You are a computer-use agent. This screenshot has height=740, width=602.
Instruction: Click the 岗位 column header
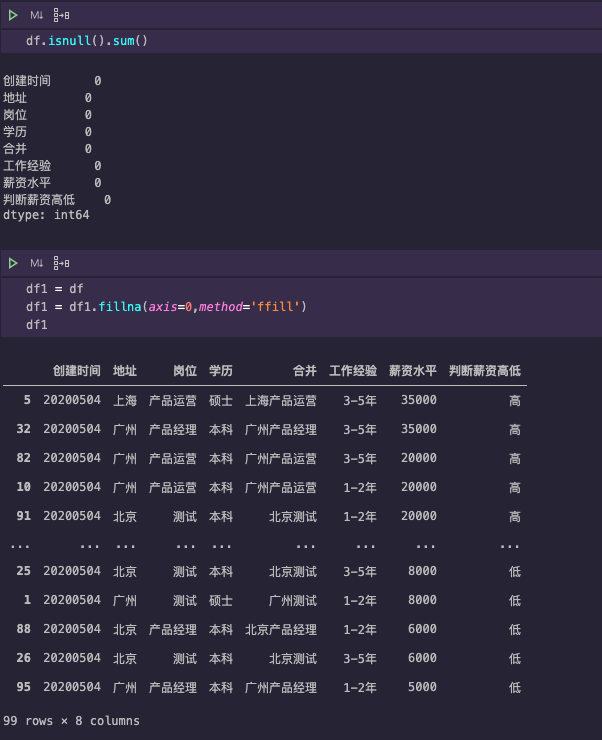pyautogui.click(x=184, y=370)
